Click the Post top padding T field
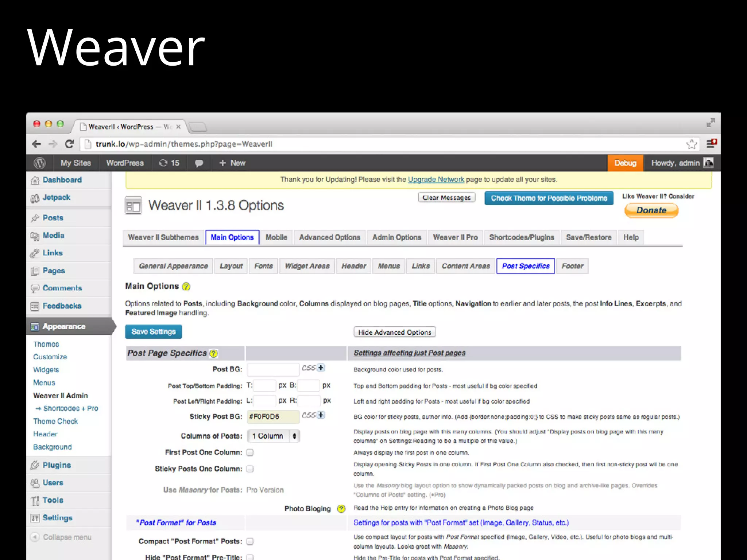The width and height of the screenshot is (747, 560). tap(264, 386)
